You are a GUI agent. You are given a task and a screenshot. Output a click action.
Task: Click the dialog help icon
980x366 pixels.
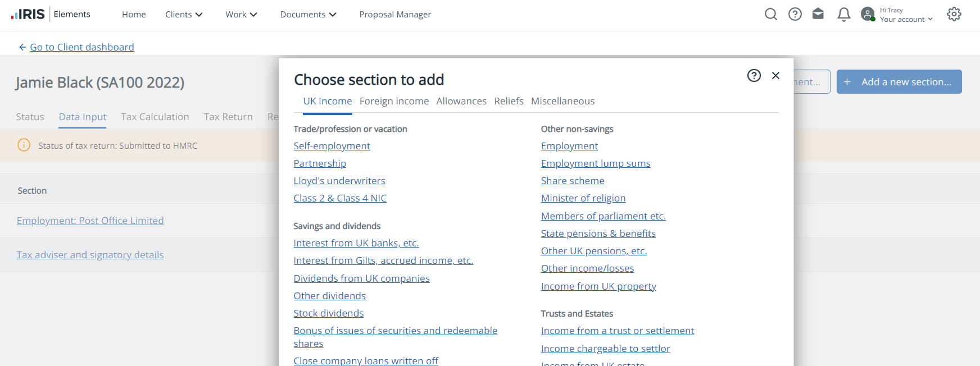coord(754,75)
